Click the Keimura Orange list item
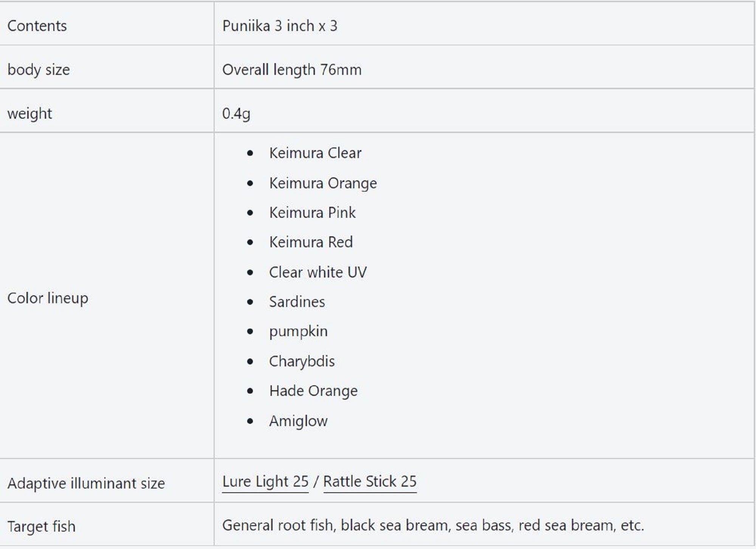The image size is (756, 549). [x=323, y=183]
